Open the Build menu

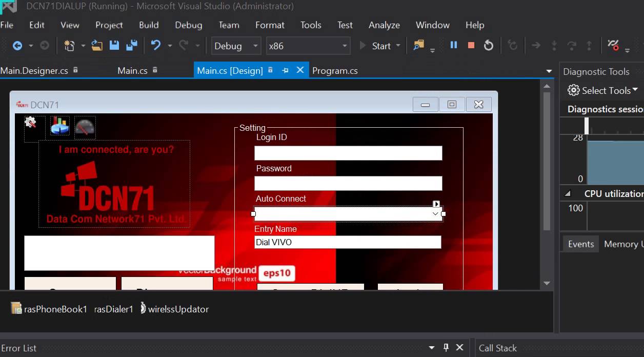[149, 25]
